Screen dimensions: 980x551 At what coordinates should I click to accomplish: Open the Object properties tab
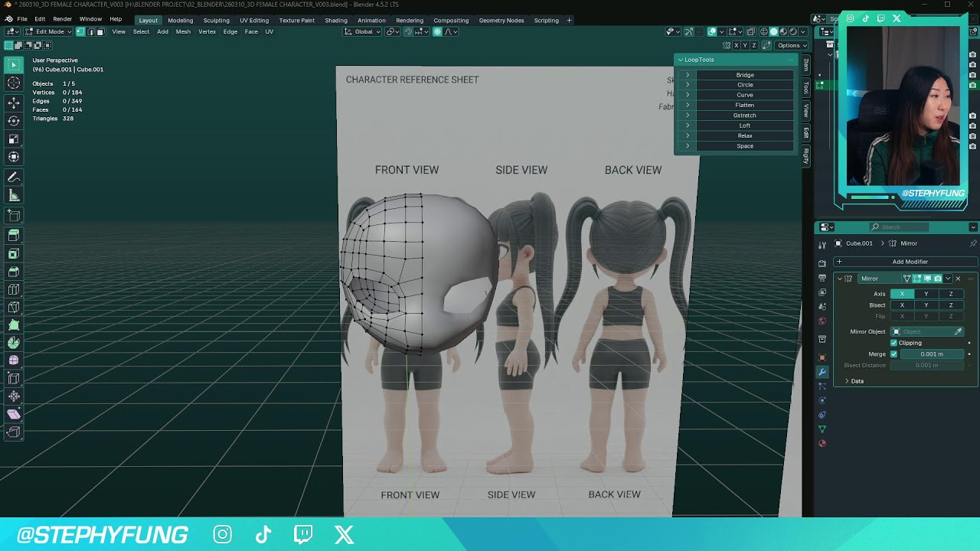[822, 357]
